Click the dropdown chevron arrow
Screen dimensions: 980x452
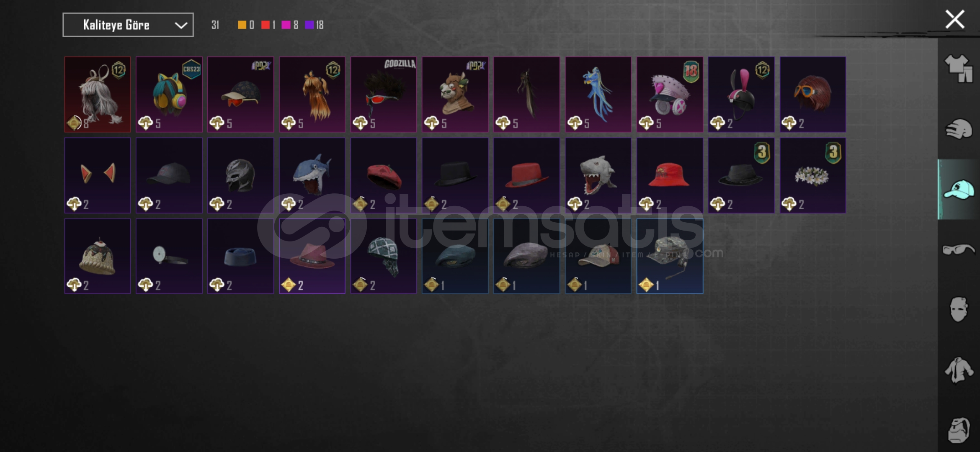tap(181, 25)
